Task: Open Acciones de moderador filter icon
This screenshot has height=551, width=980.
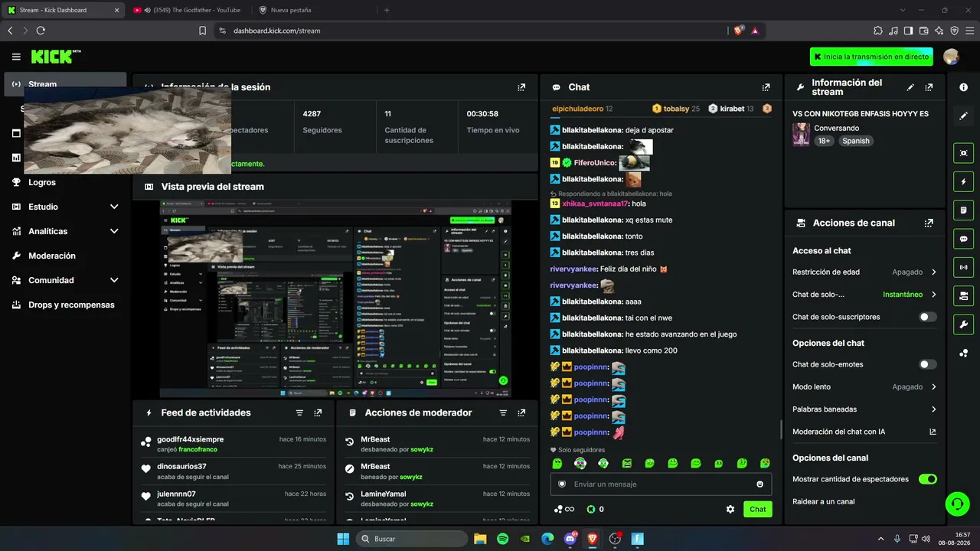Action: 503,412
